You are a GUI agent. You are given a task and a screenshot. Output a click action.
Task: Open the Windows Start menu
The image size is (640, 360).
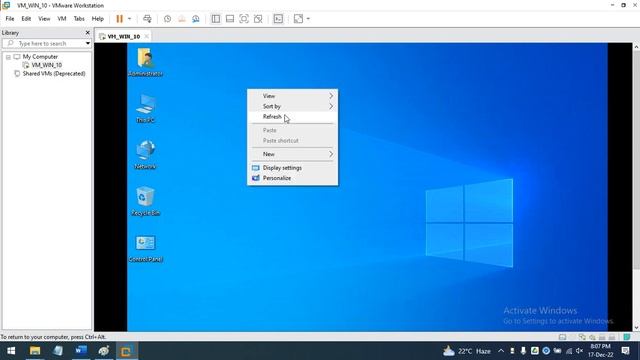(11, 351)
